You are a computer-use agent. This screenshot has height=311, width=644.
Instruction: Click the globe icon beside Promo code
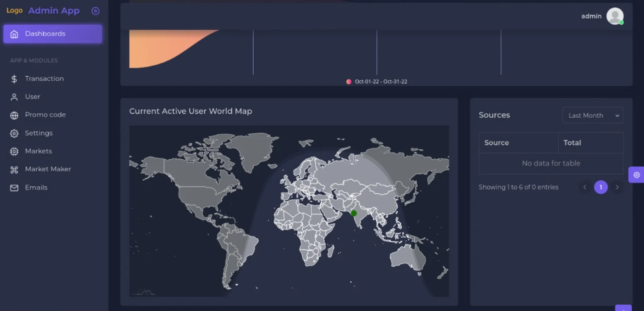[x=14, y=115]
